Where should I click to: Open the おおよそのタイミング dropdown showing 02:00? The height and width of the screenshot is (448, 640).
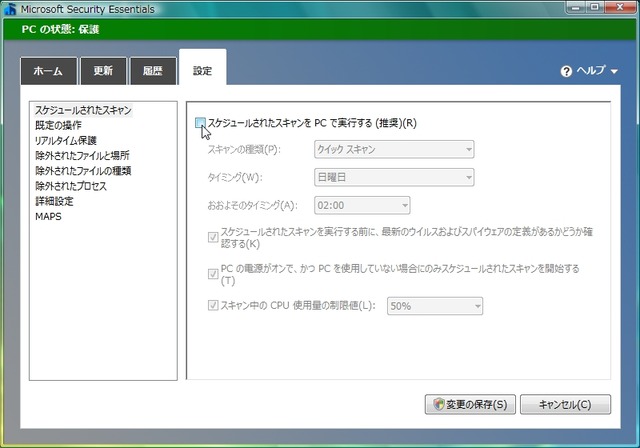pyautogui.click(x=362, y=205)
